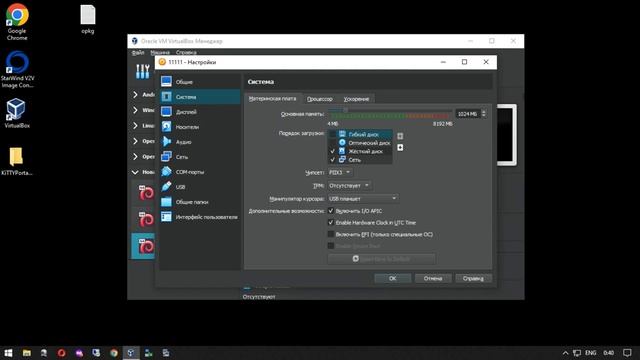
Task: Open Google Chrome desktop shortcut
Action: pos(17,22)
